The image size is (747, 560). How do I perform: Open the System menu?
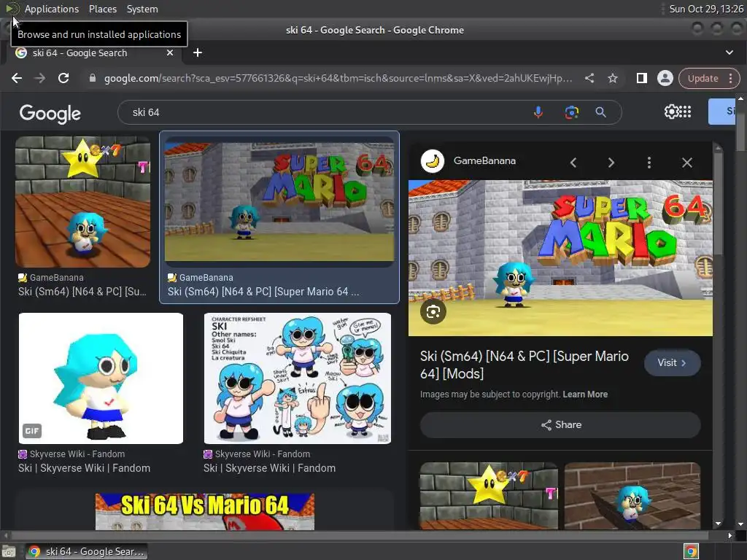pos(142,9)
